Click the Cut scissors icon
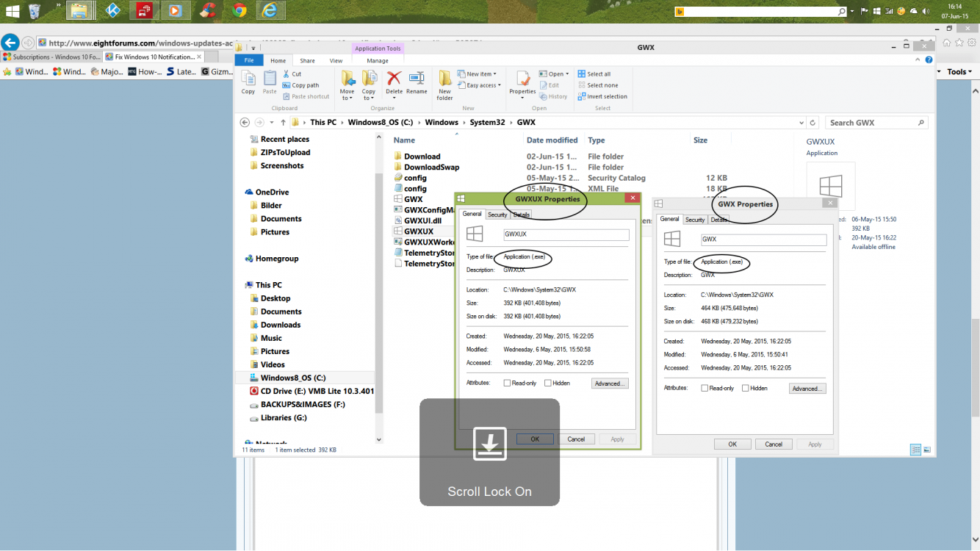 tap(287, 74)
